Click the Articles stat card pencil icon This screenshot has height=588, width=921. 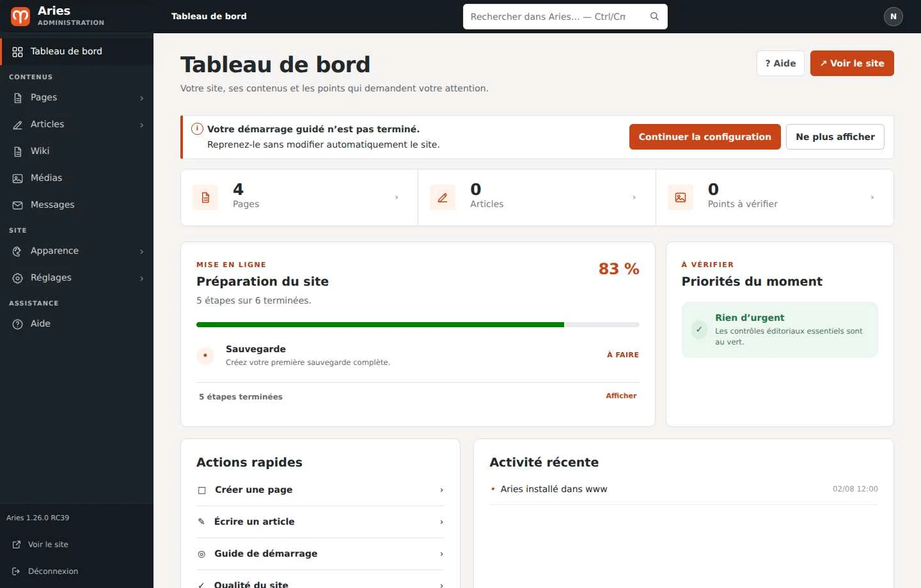(x=443, y=197)
